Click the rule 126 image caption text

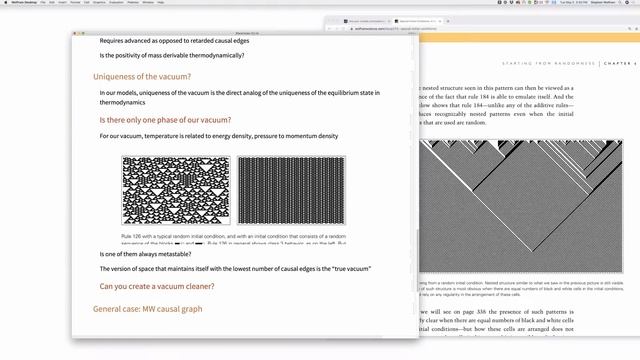(233, 240)
